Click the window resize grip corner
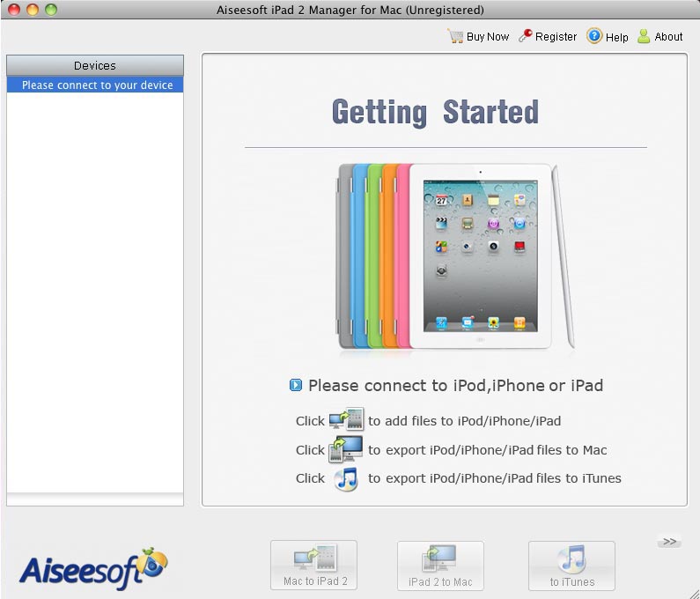This screenshot has width=700, height=599. (694, 593)
